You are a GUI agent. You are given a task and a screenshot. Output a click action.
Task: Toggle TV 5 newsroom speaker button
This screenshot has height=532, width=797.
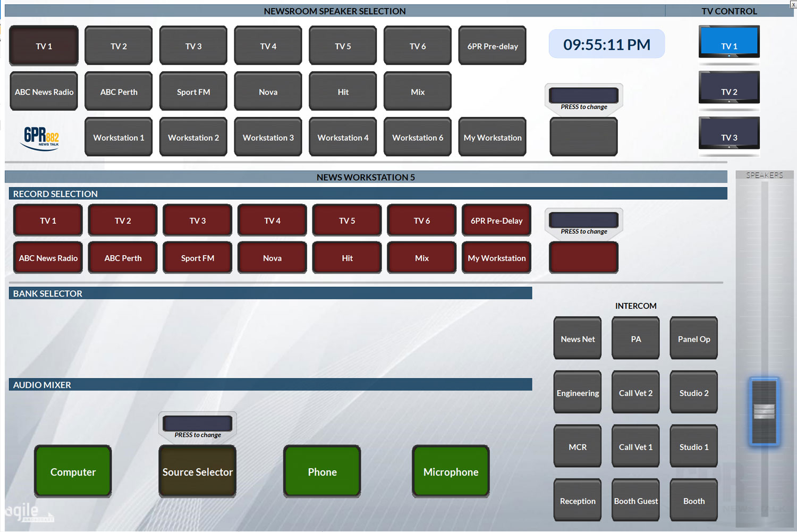[x=343, y=46]
